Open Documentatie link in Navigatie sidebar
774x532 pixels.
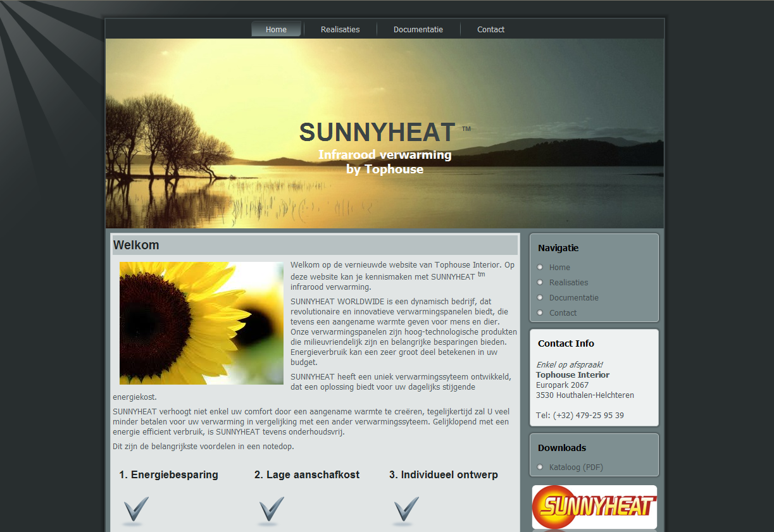[573, 298]
